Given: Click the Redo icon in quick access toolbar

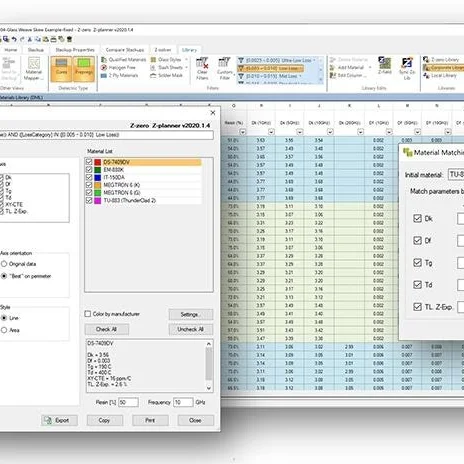Looking at the screenshot, I should click(x=22, y=39).
